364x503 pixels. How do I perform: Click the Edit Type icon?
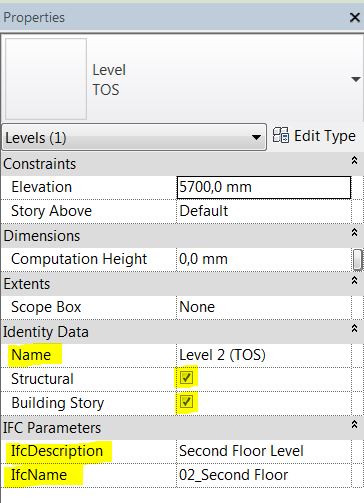tap(281, 135)
